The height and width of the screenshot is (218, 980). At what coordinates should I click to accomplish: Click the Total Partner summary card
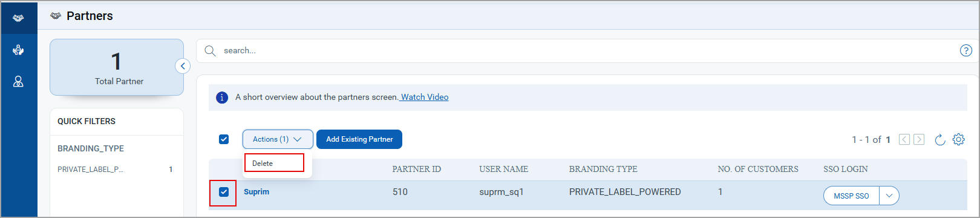click(x=117, y=67)
